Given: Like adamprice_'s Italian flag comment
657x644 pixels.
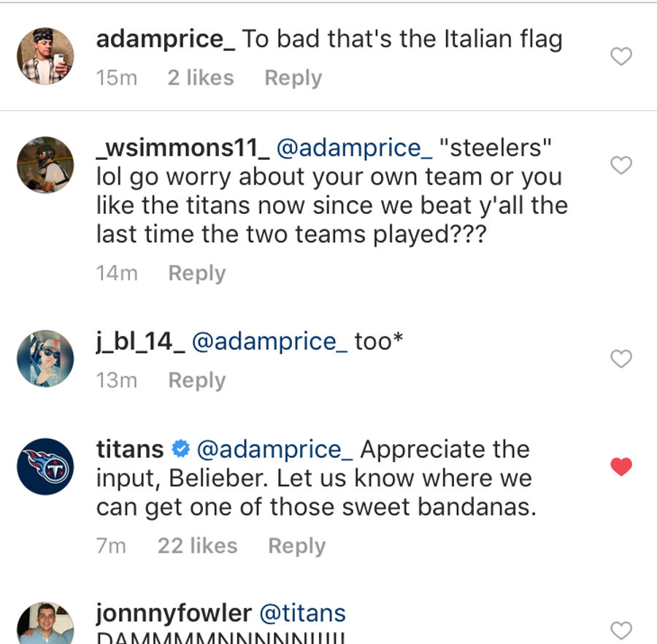Looking at the screenshot, I should click(621, 56).
